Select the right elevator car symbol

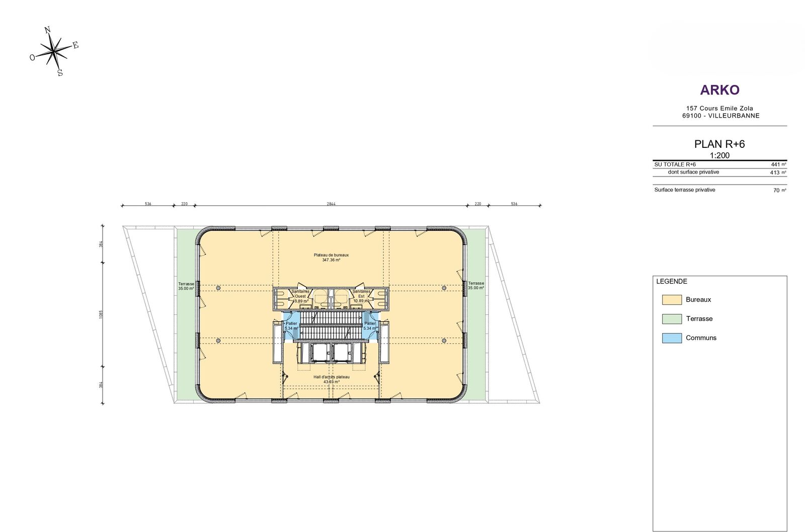342,353
